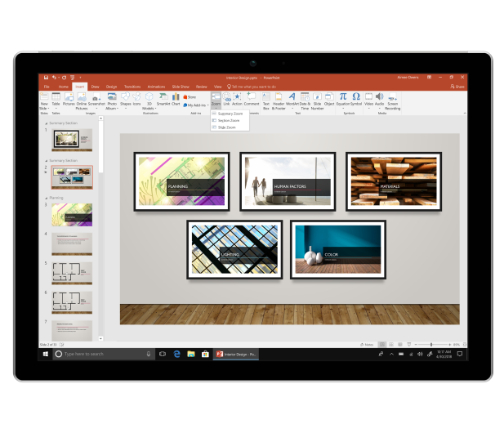504x433 pixels.
Task: Open Windows Start menu
Action: point(46,354)
